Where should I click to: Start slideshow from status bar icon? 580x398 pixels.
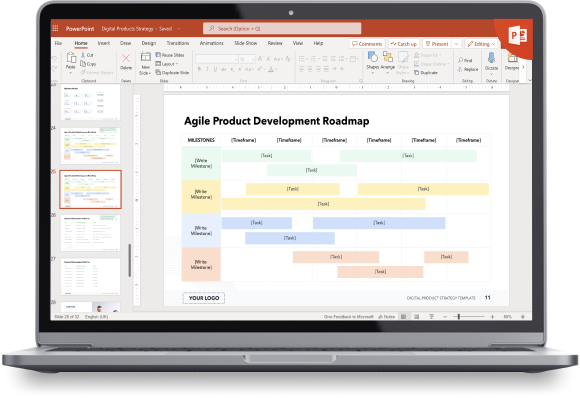(x=431, y=317)
